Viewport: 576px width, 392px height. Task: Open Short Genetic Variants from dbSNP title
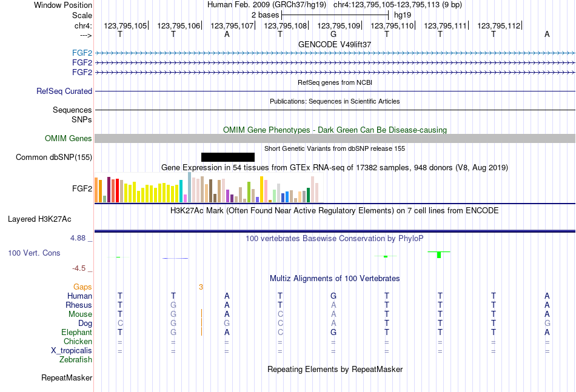coord(335,148)
